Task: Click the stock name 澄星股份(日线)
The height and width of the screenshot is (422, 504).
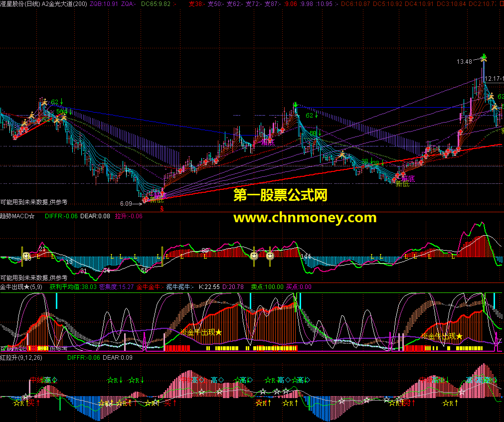Action: point(20,4)
